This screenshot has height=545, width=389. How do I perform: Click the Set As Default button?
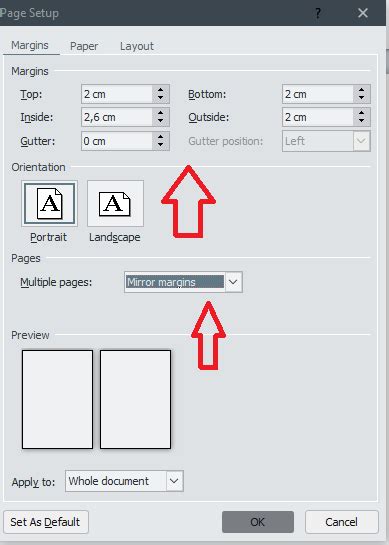click(x=46, y=522)
